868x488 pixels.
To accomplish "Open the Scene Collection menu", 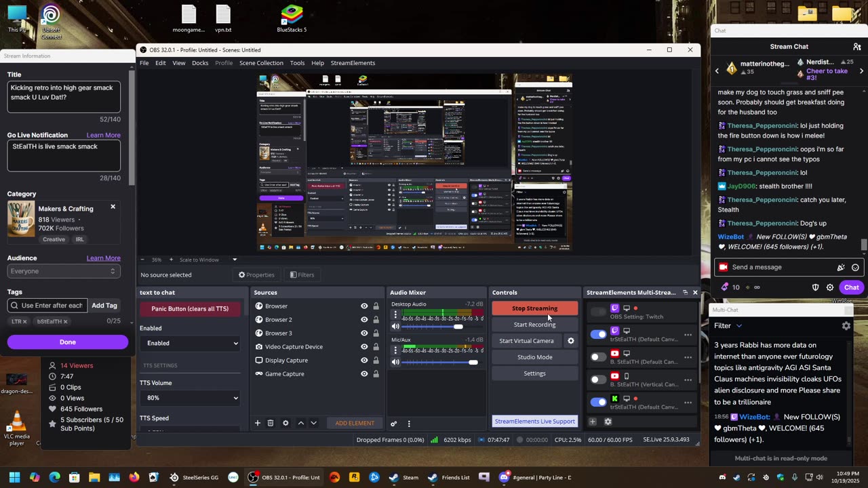I will [261, 63].
